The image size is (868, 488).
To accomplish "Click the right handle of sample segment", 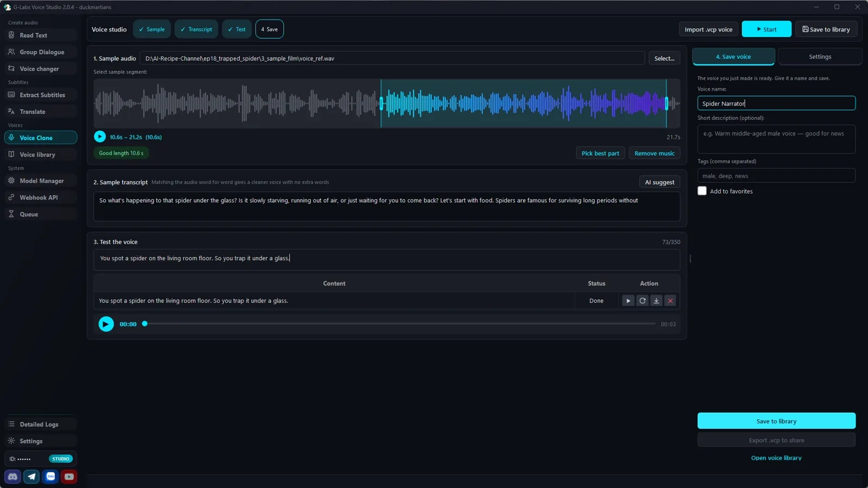I will click(667, 103).
